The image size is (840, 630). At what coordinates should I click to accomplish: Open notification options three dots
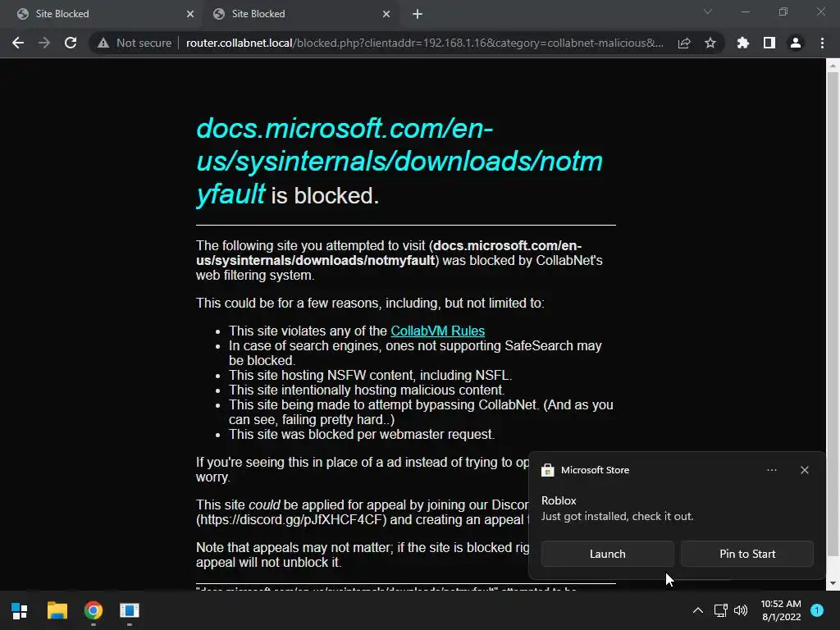tap(771, 470)
